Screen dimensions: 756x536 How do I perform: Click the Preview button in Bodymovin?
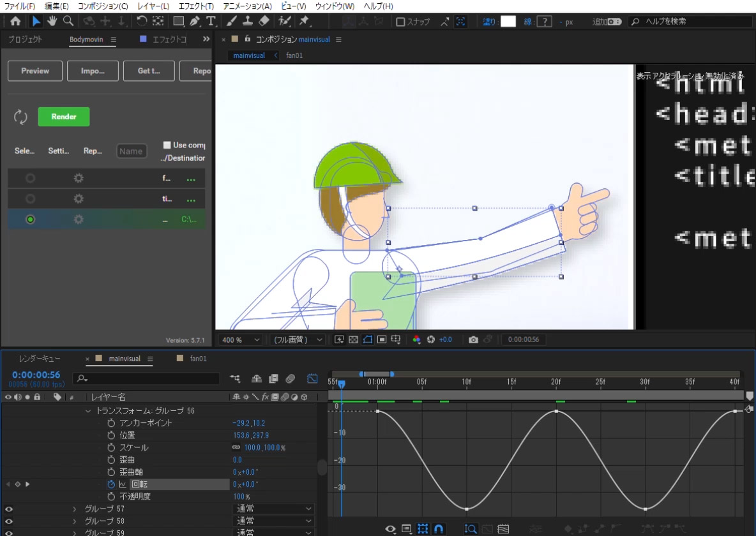coord(35,71)
